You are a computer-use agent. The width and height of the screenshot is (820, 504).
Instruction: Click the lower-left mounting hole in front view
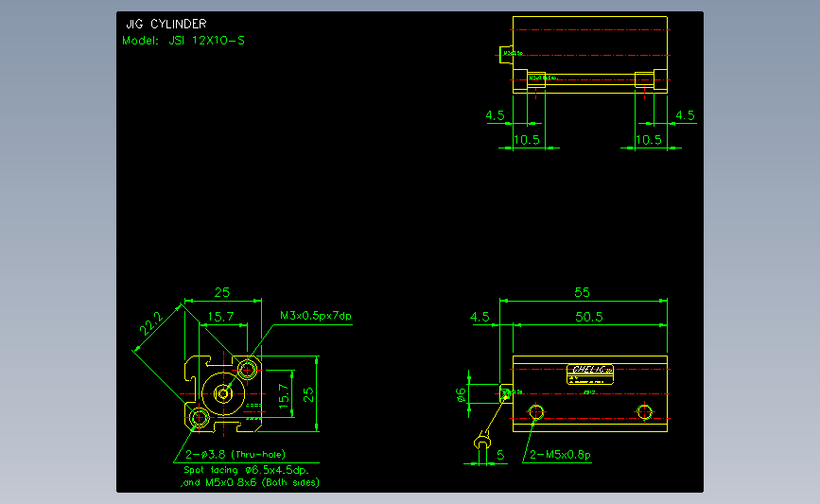(200, 418)
